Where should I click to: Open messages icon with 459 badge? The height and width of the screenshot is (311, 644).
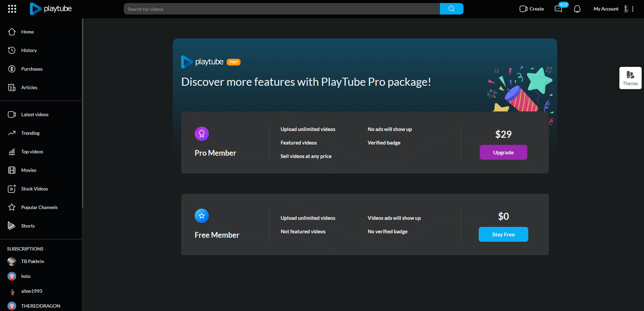click(558, 9)
